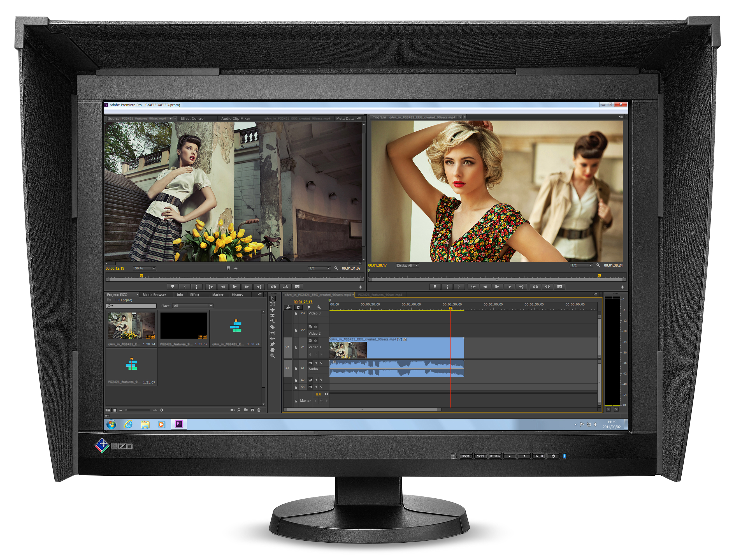
Task: Mute audio track A1
Action: click(315, 363)
